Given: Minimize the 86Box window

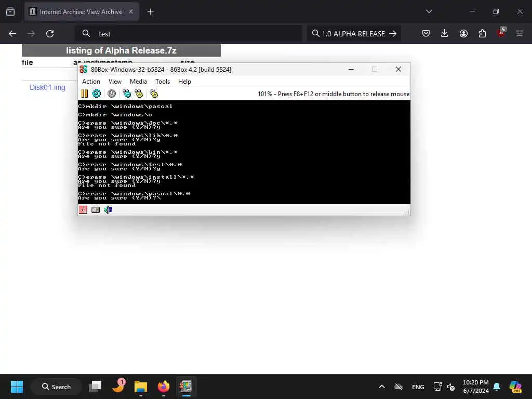Looking at the screenshot, I should [351, 69].
